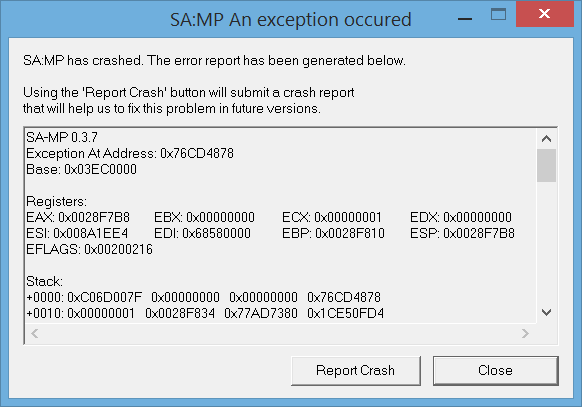Select the 'SA-MP 0.3.7' version line

[x=62, y=137]
